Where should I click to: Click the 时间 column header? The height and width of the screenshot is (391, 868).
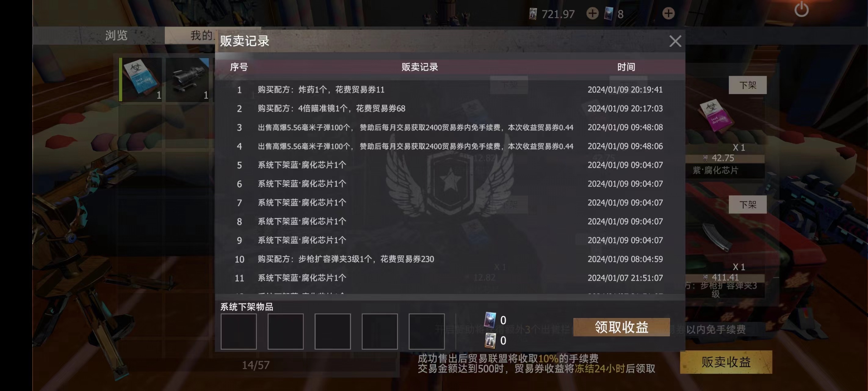(626, 67)
